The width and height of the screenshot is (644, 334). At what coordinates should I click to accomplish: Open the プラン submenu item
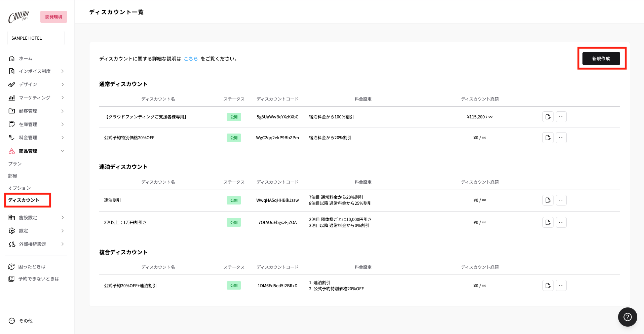pos(15,164)
